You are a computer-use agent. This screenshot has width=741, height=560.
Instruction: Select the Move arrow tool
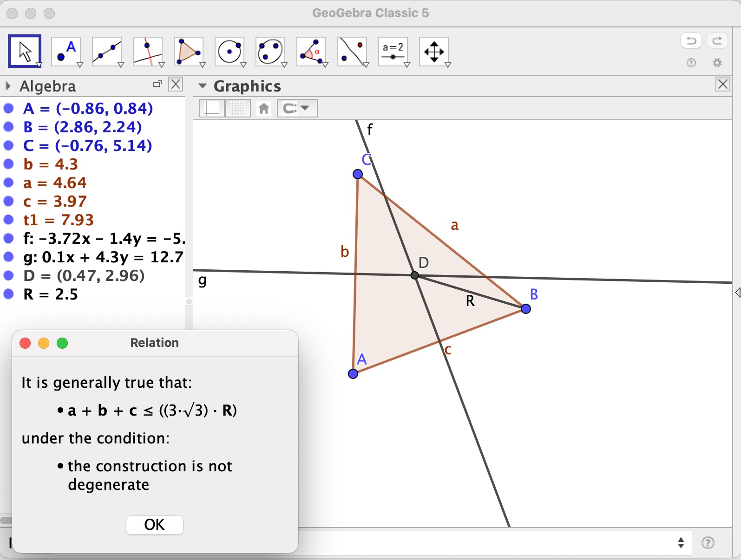pyautogui.click(x=25, y=51)
